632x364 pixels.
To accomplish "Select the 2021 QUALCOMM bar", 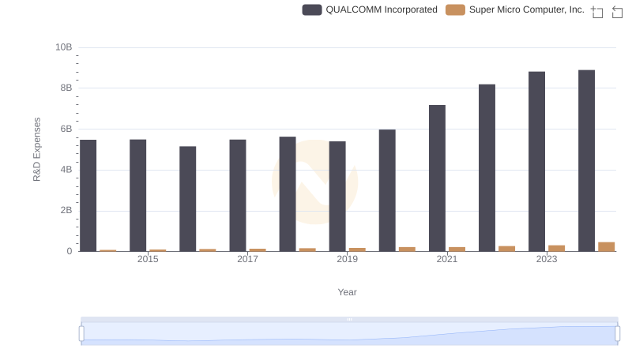I will [x=438, y=178].
